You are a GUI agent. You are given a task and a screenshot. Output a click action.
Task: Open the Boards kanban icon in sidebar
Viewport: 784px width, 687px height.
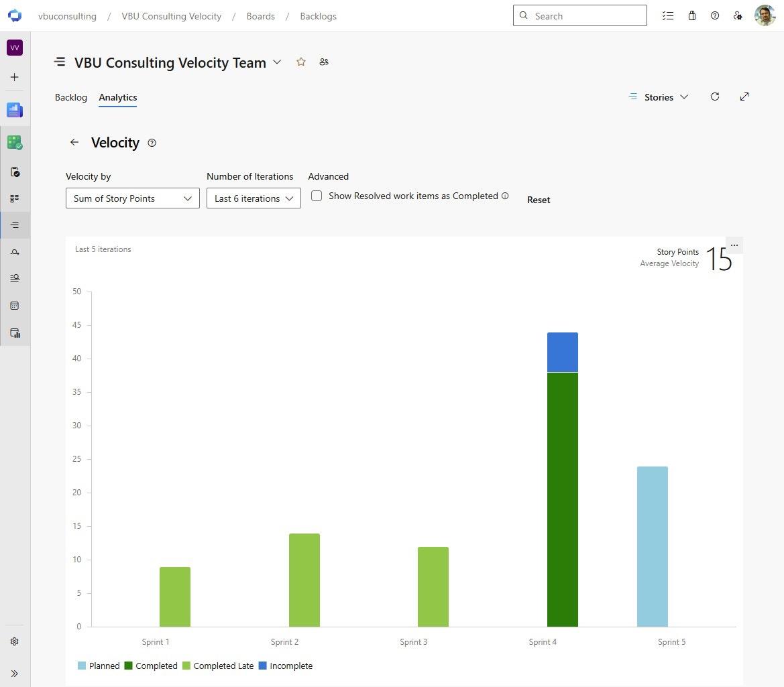(15, 198)
